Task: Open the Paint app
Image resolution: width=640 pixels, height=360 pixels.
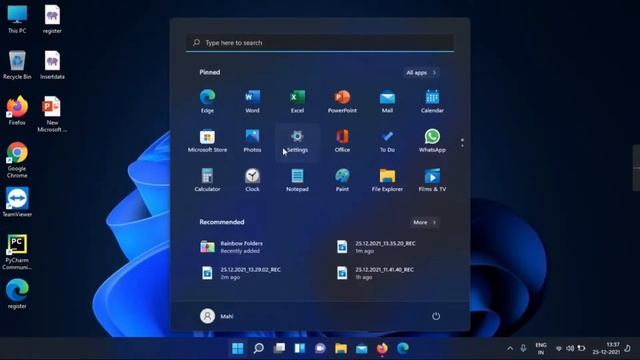Action: [342, 180]
